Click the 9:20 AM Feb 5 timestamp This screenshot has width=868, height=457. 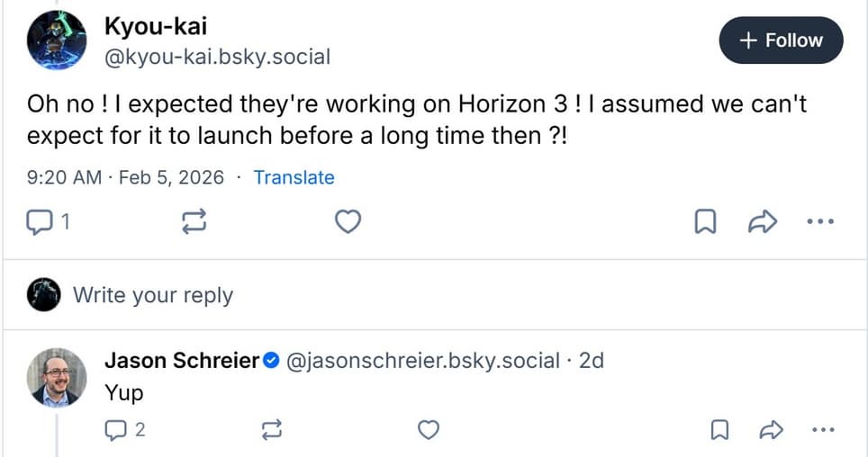[125, 177]
